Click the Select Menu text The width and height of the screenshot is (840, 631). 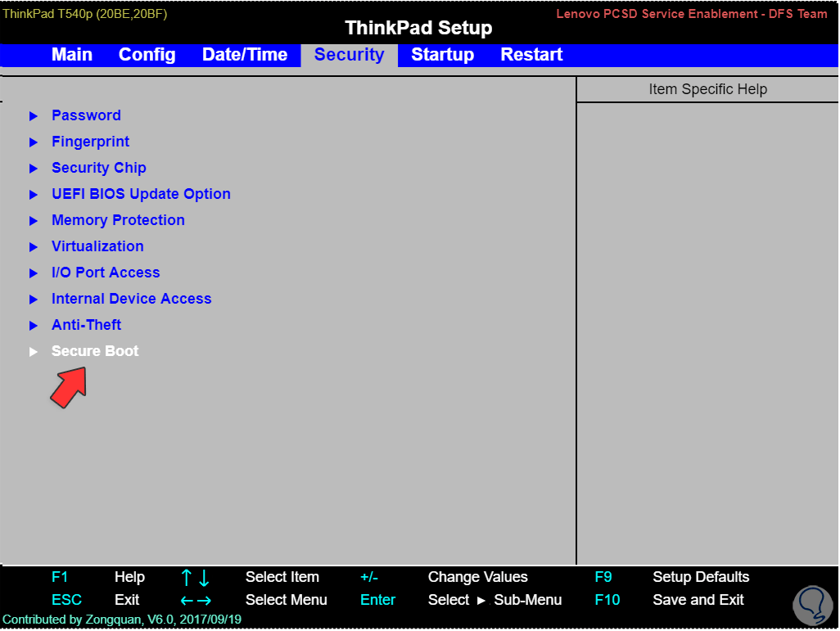coord(286,600)
